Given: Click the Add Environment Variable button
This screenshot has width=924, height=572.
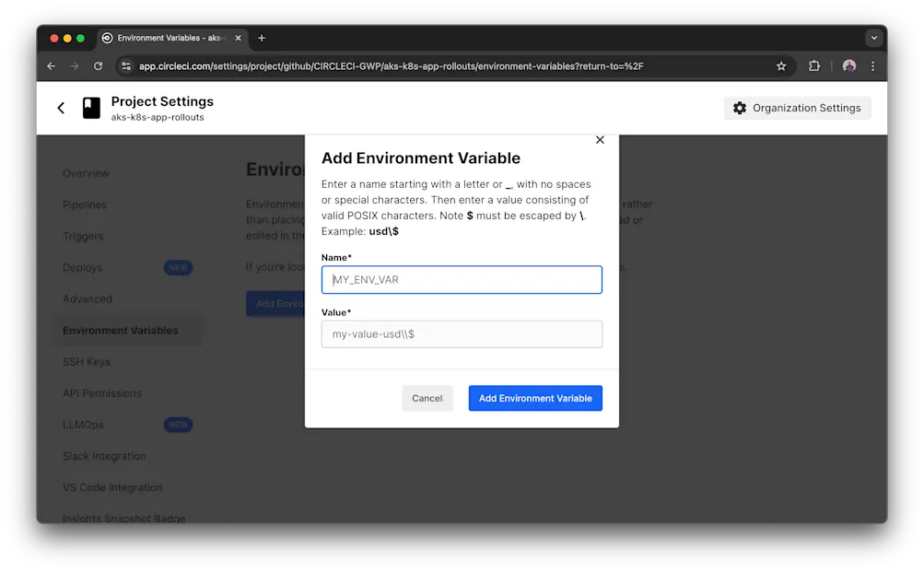Looking at the screenshot, I should (534, 398).
